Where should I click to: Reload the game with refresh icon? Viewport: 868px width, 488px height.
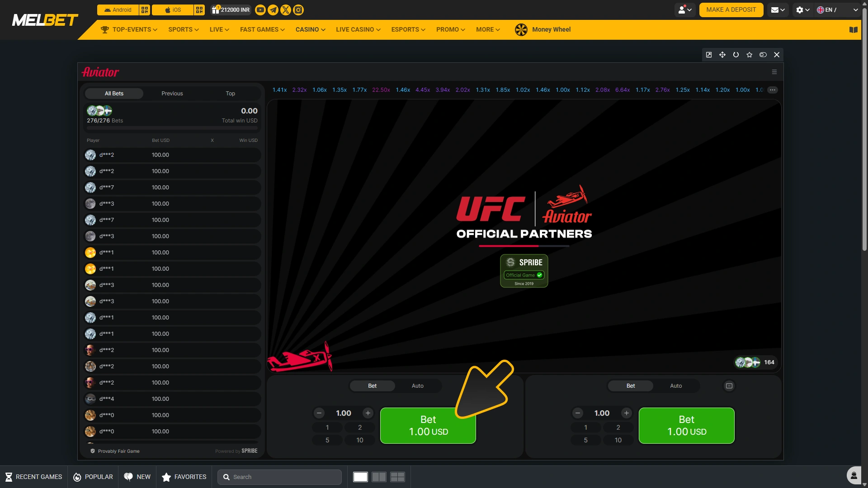[x=736, y=55]
